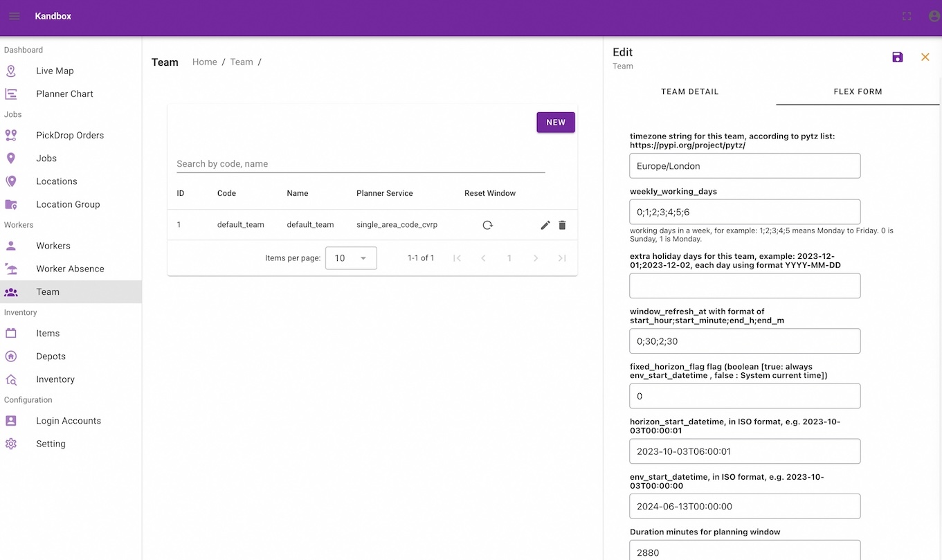Focus the search by code, name field
This screenshot has width=942, height=560.
click(x=361, y=164)
